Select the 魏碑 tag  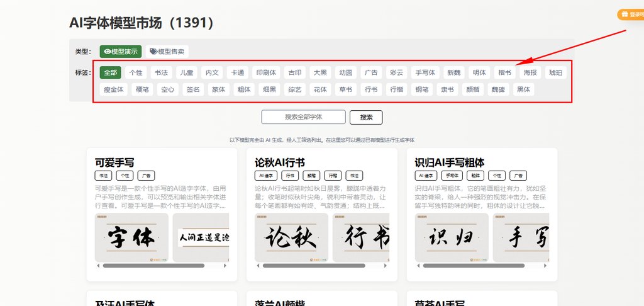pos(498,89)
